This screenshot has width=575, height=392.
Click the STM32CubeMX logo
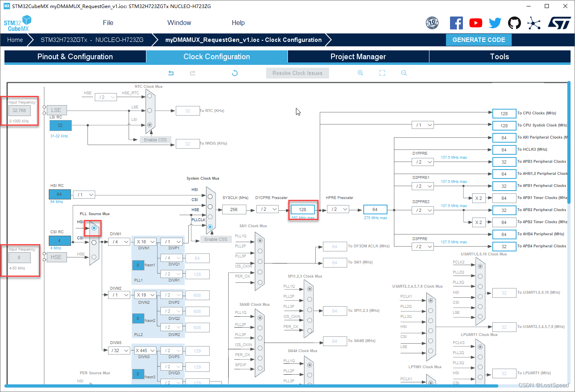(18, 23)
